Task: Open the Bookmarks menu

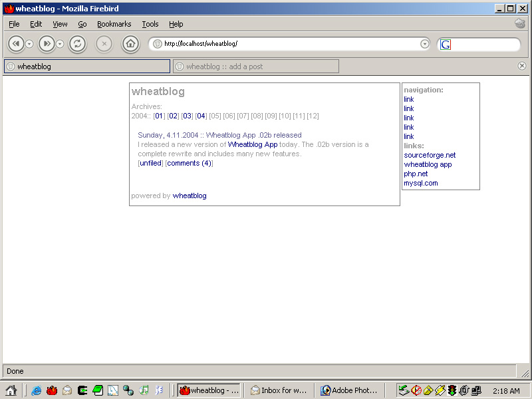Action: (x=114, y=24)
